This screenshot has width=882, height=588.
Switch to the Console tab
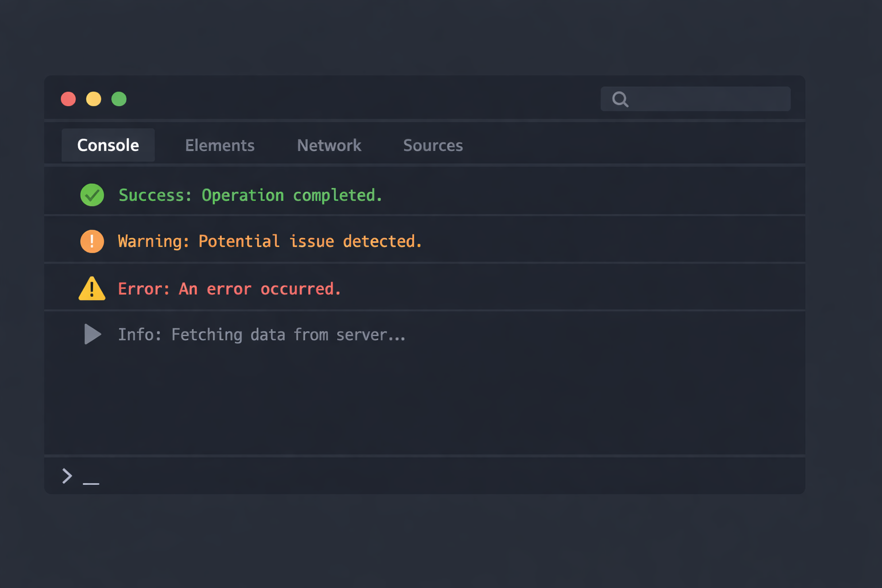108,145
